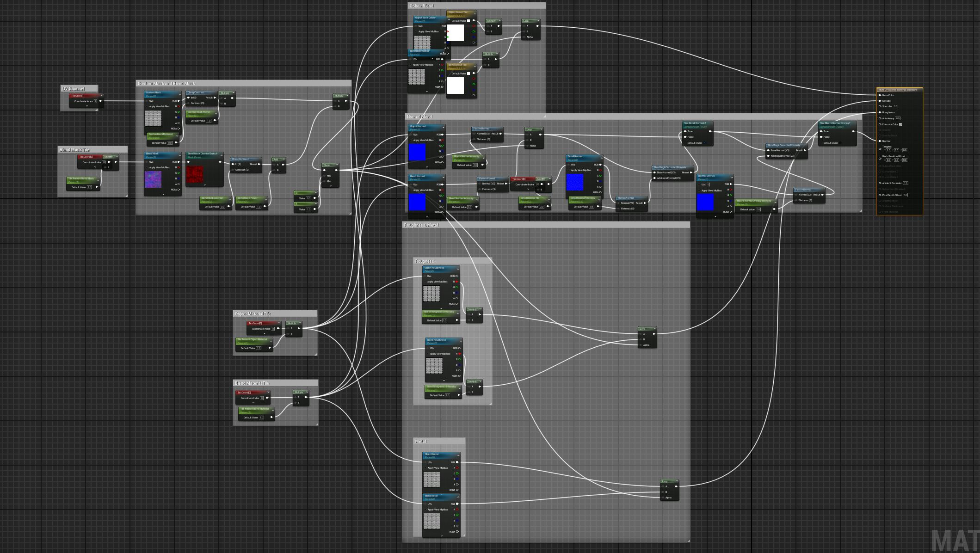
Task: Click UVs input pin on Object Roughness node
Action: coord(425,276)
